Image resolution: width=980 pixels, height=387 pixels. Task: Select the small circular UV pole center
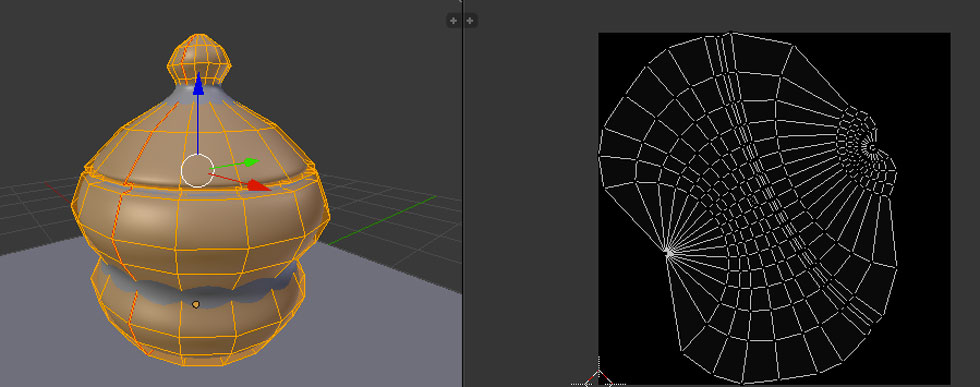(x=871, y=148)
